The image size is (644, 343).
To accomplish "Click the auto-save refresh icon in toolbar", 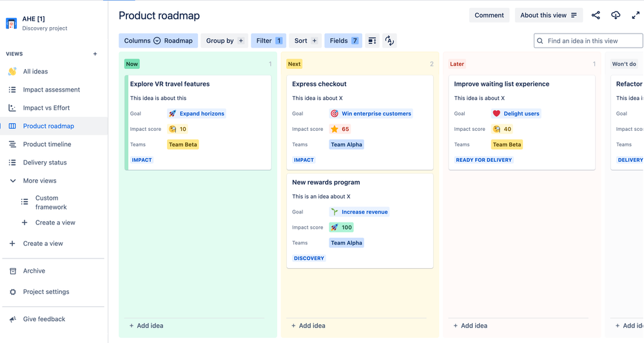I will (x=389, y=41).
